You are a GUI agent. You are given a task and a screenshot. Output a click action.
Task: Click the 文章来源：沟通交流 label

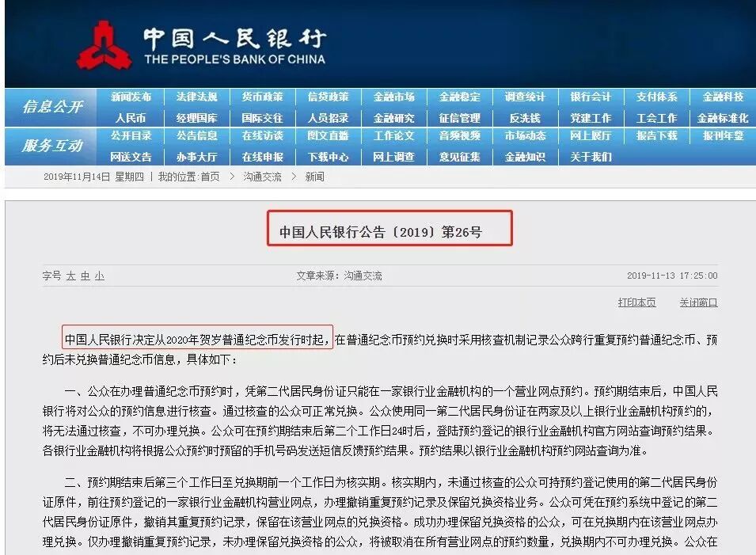coord(339,276)
